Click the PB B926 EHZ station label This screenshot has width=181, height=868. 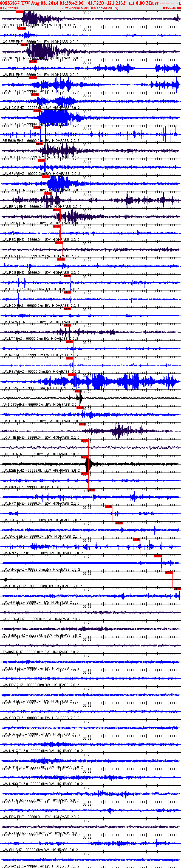[13, 141]
